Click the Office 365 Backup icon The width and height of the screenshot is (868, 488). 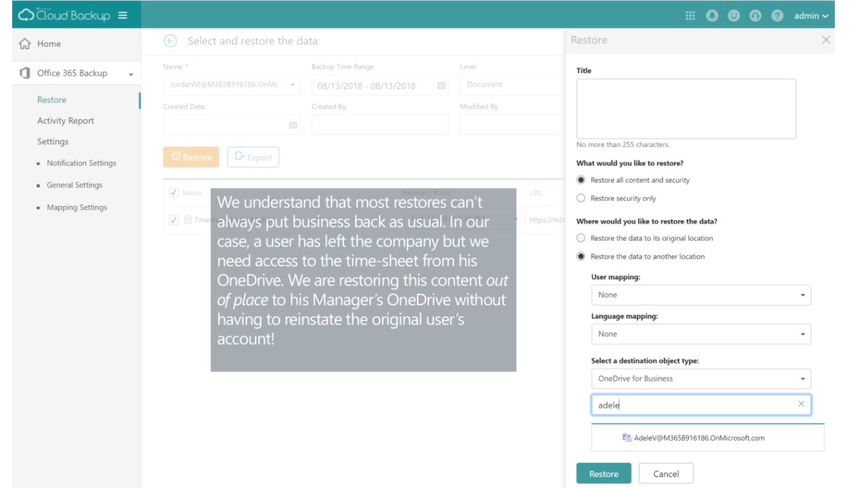(24, 73)
